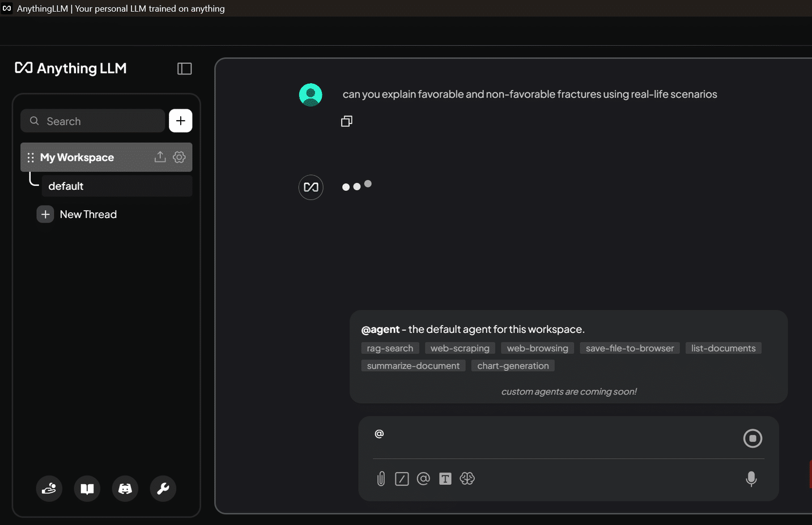The width and height of the screenshot is (812, 525).
Task: Copy the user message text
Action: pyautogui.click(x=347, y=121)
